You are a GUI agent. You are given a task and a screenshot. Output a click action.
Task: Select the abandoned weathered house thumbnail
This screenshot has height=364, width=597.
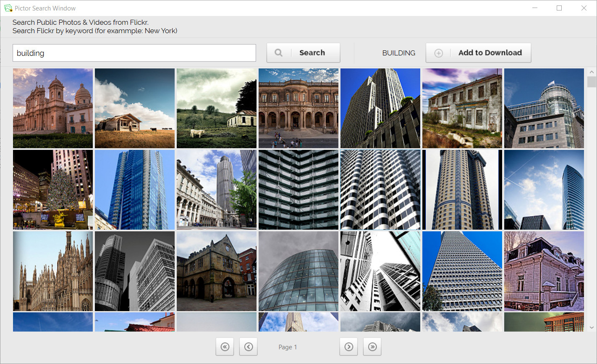point(462,108)
